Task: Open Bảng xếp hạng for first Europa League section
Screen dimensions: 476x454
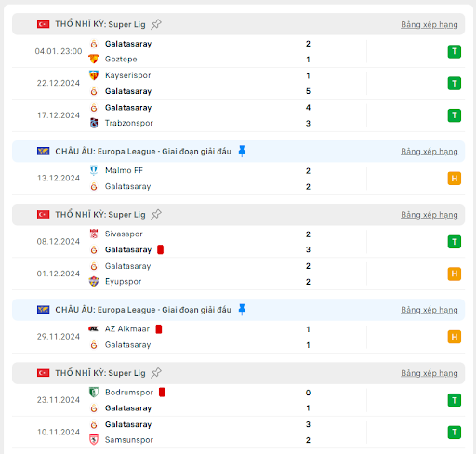Action: 430,152
